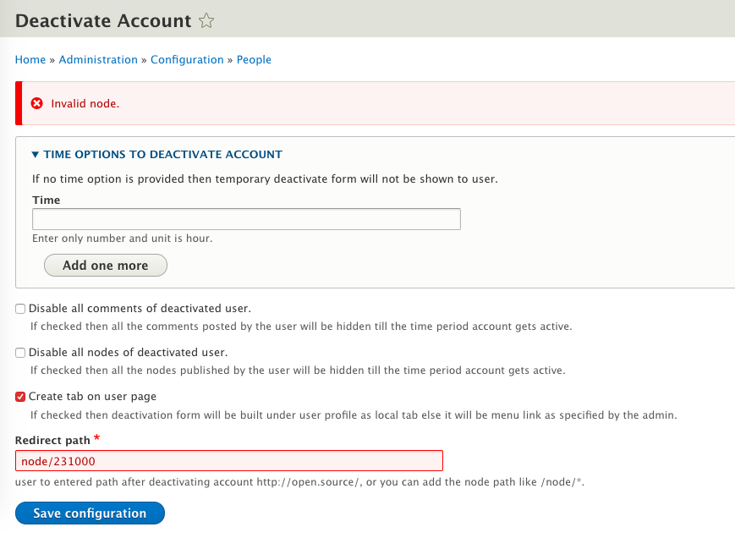Enable 'Disable all nodes of deactivated user'

click(19, 352)
